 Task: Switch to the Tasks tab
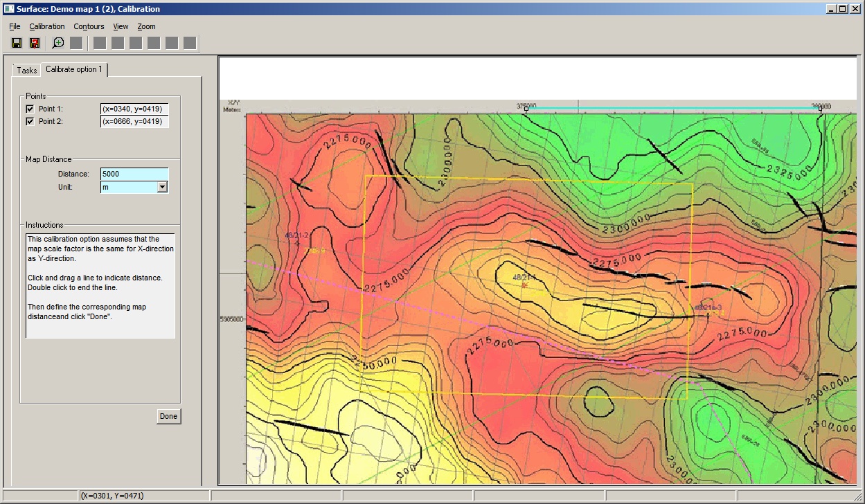[27, 71]
